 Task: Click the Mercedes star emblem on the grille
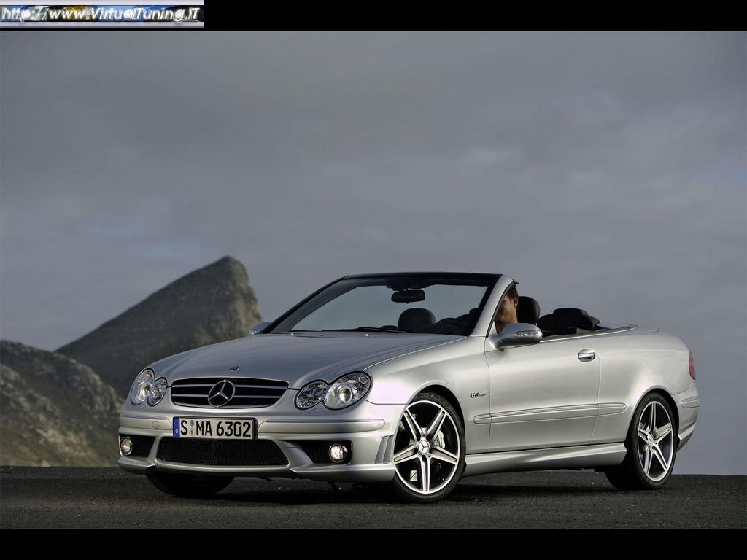coord(221,393)
